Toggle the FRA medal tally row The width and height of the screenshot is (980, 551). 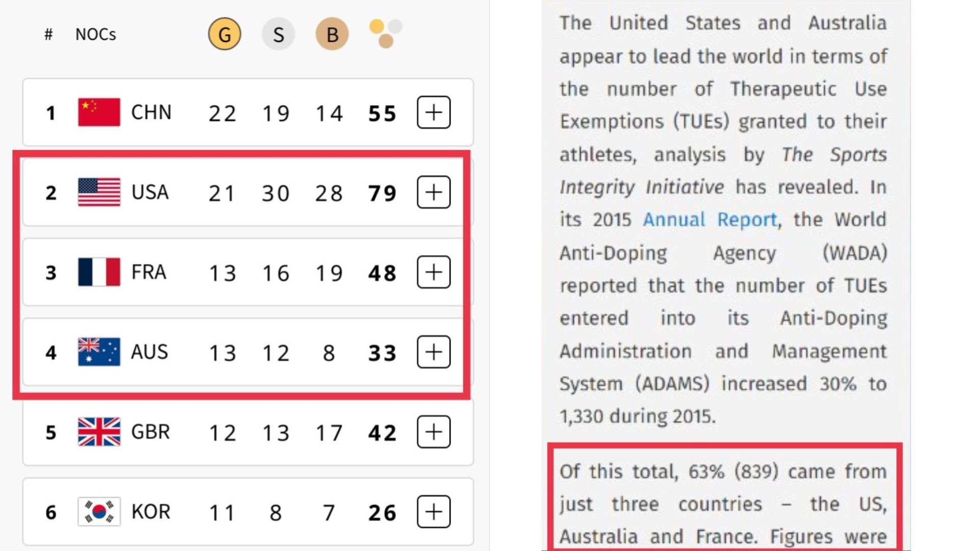[x=434, y=272]
